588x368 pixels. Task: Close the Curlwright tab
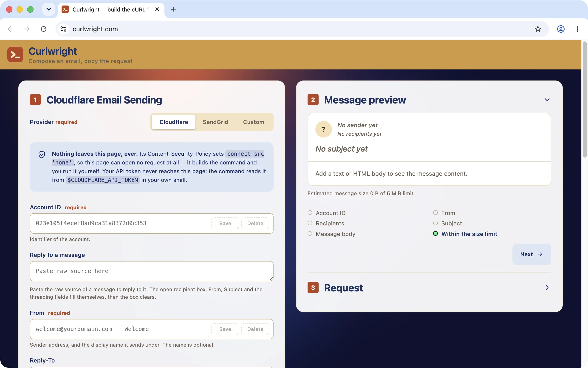pyautogui.click(x=157, y=9)
